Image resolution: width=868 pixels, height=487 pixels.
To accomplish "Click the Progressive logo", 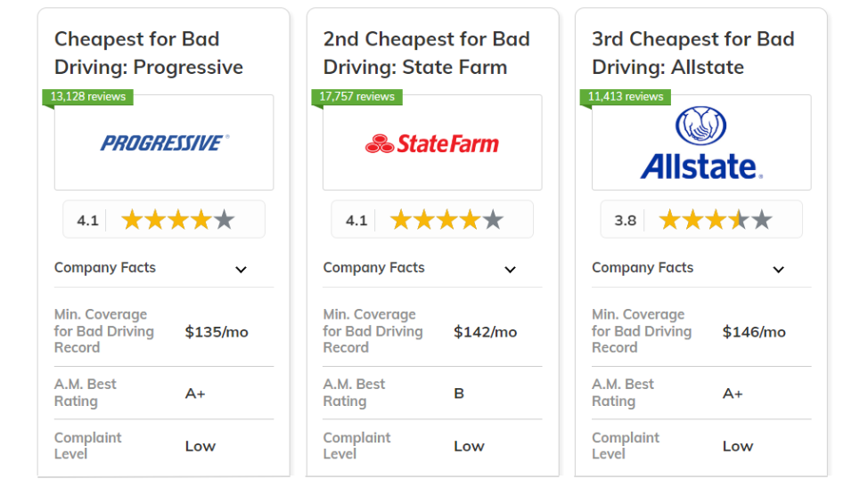I will [164, 143].
